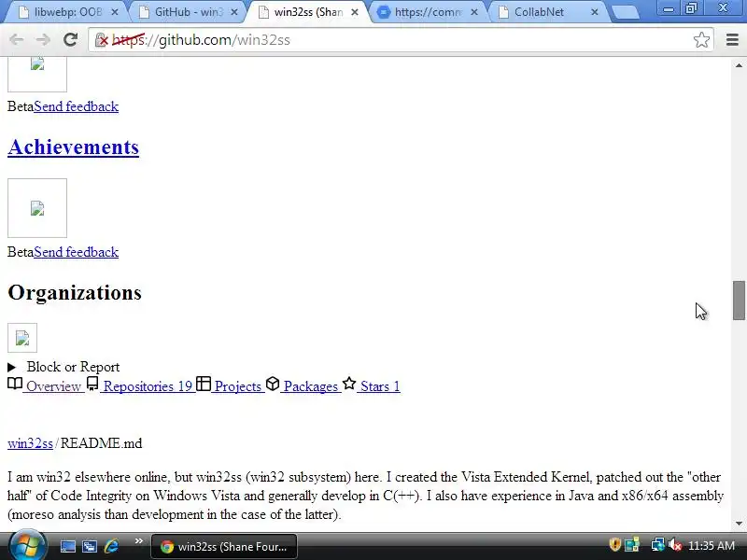Click the page scrollbar up arrow
747x560 pixels.
tap(739, 65)
